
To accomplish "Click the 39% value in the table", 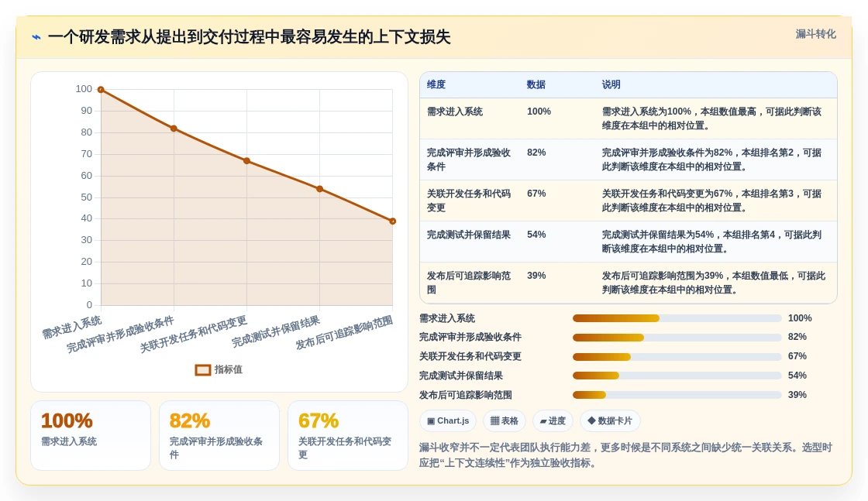I will pos(536,276).
